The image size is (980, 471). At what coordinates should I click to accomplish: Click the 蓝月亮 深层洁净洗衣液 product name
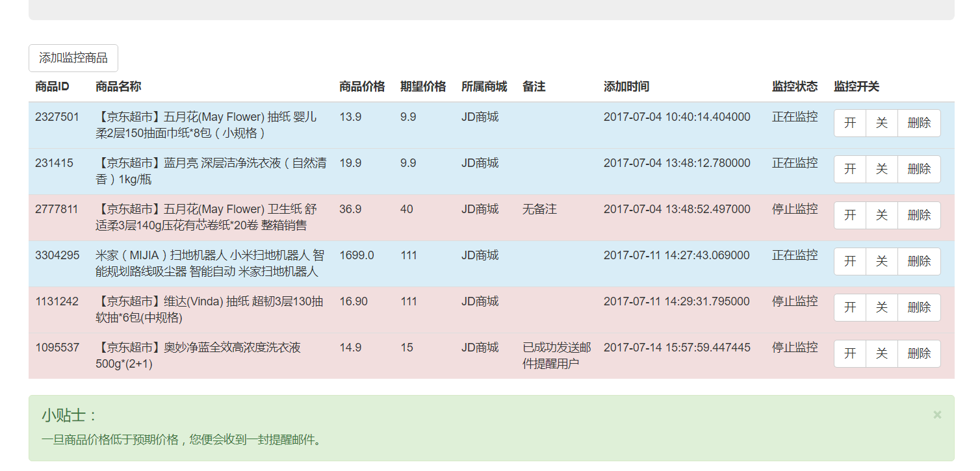(211, 171)
